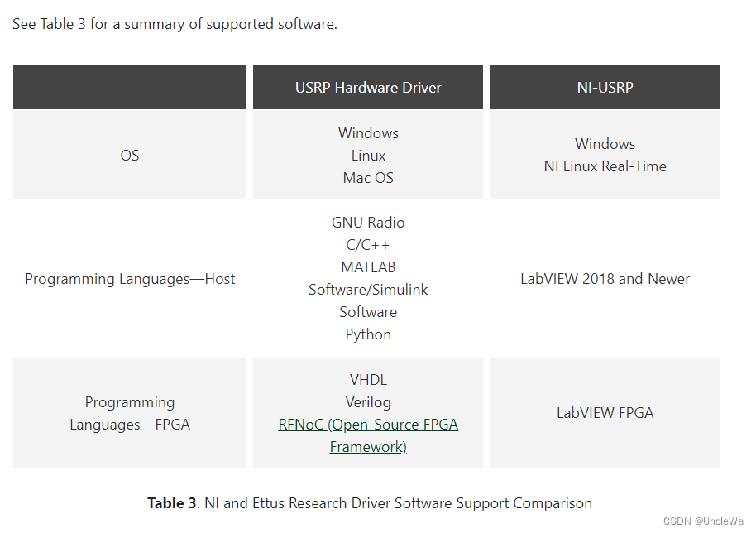Select the Python entry in the table
Screen dimensions: 756x533
pyautogui.click(x=367, y=334)
